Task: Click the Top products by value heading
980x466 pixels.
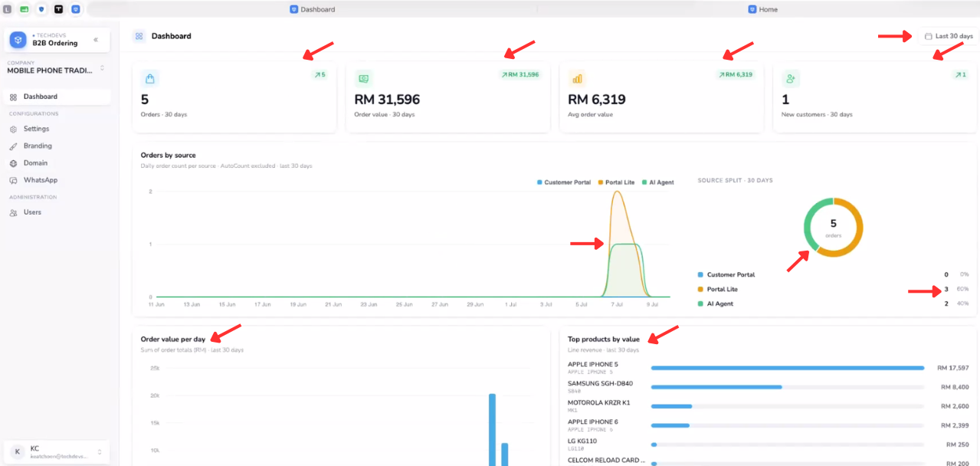Action: click(x=604, y=339)
